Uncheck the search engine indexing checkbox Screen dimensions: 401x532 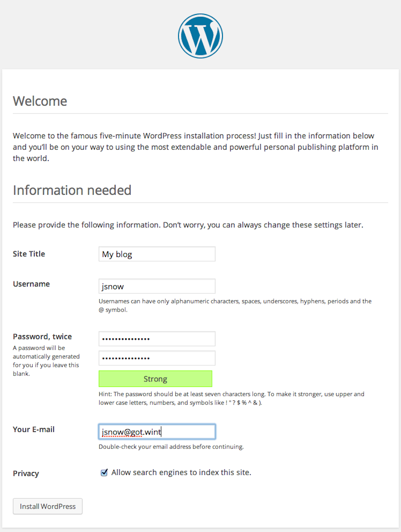[104, 473]
